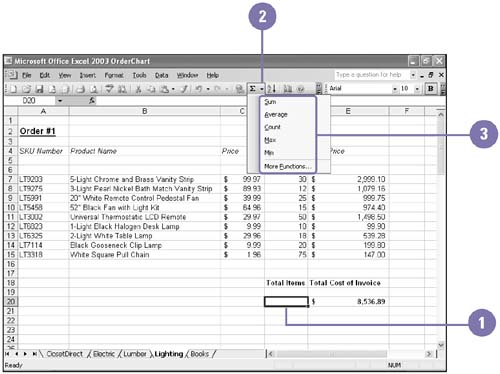The width and height of the screenshot is (500, 374).
Task: Click the Permission toolbar icon
Action: [53, 89]
